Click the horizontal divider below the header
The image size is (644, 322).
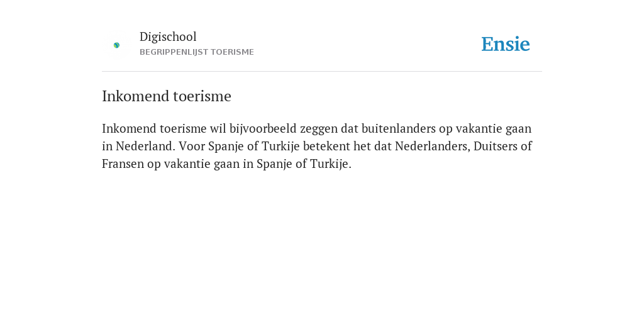(322, 72)
